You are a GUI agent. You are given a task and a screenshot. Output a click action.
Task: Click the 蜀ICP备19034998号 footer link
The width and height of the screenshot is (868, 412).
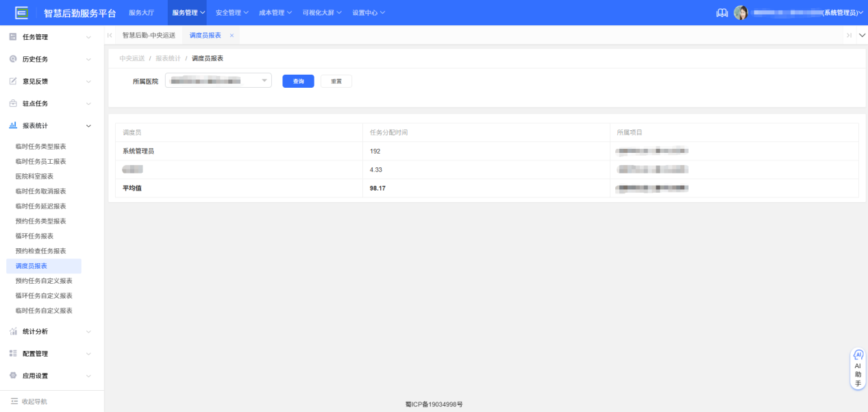(x=434, y=404)
